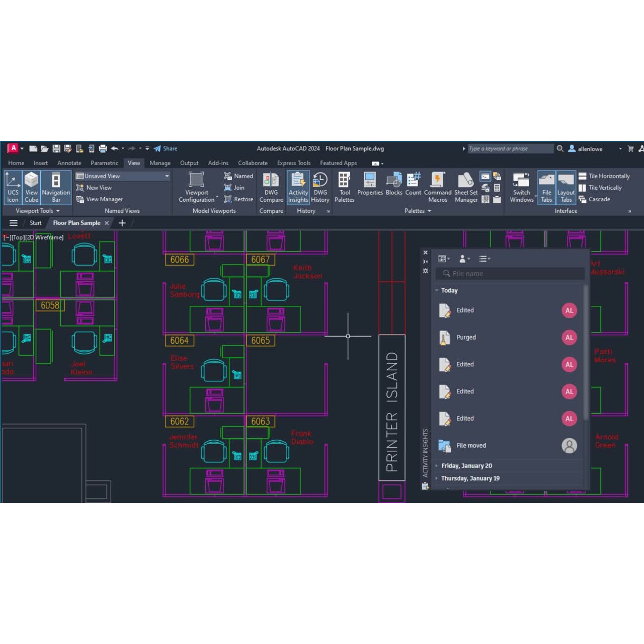
Task: Open the Properties palette
Action: pos(370,186)
